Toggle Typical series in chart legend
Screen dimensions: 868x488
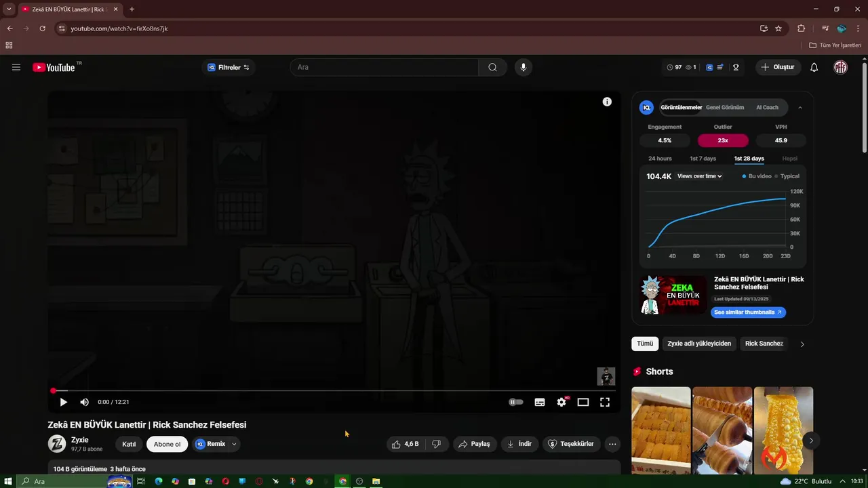787,176
